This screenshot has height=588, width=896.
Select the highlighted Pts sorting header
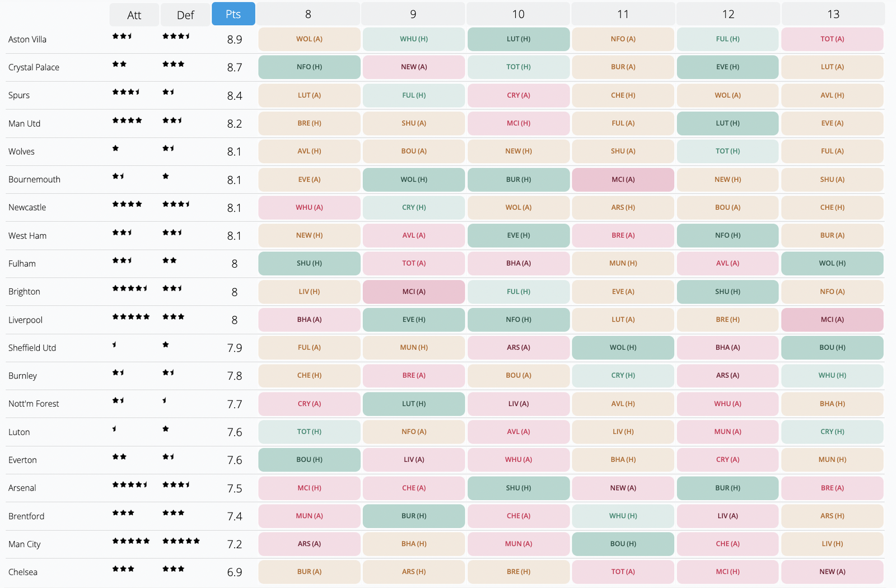tap(234, 14)
